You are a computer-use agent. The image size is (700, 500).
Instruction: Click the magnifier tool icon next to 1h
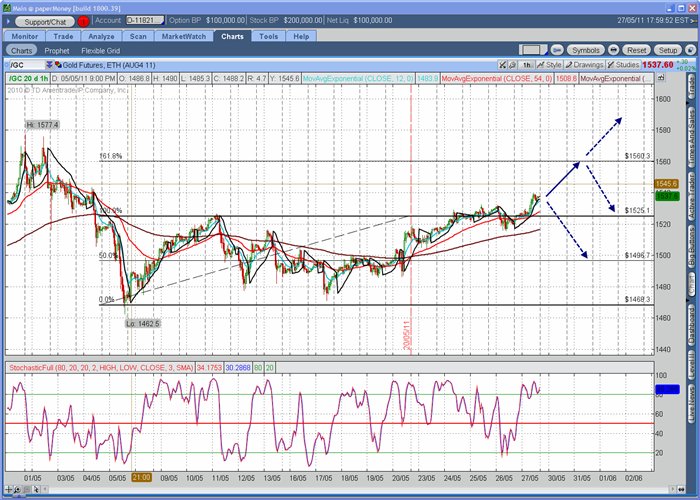pos(512,65)
